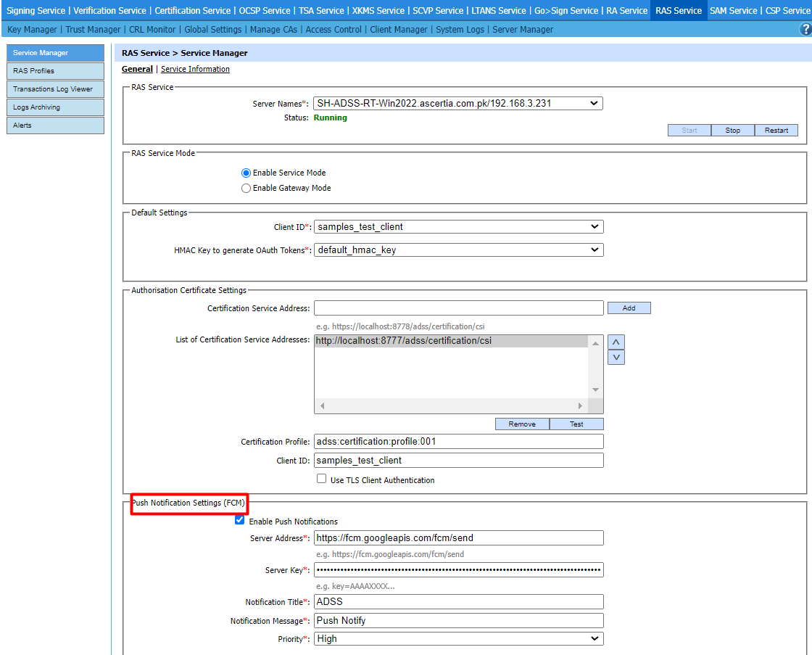Click the Certification Service Address input field

pos(458,308)
